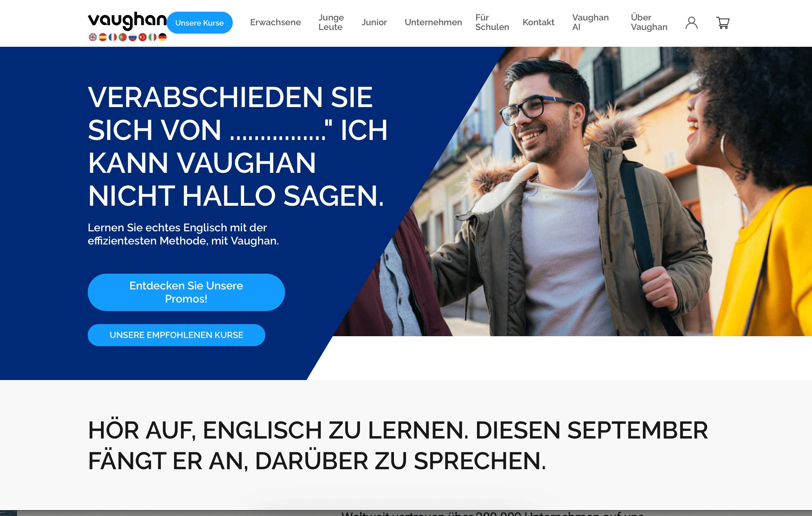The width and height of the screenshot is (812, 516).
Task: Switch language via the UK flag icon
Action: [93, 37]
